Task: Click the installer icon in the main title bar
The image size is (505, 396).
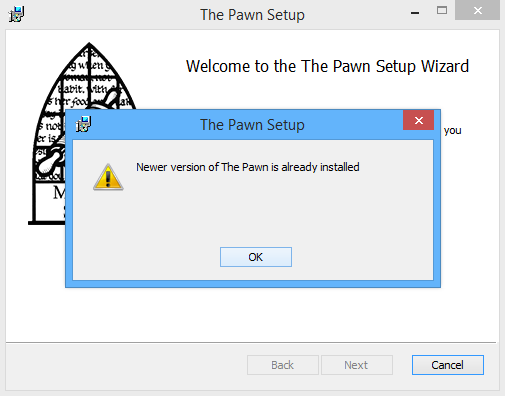Action: (16, 14)
